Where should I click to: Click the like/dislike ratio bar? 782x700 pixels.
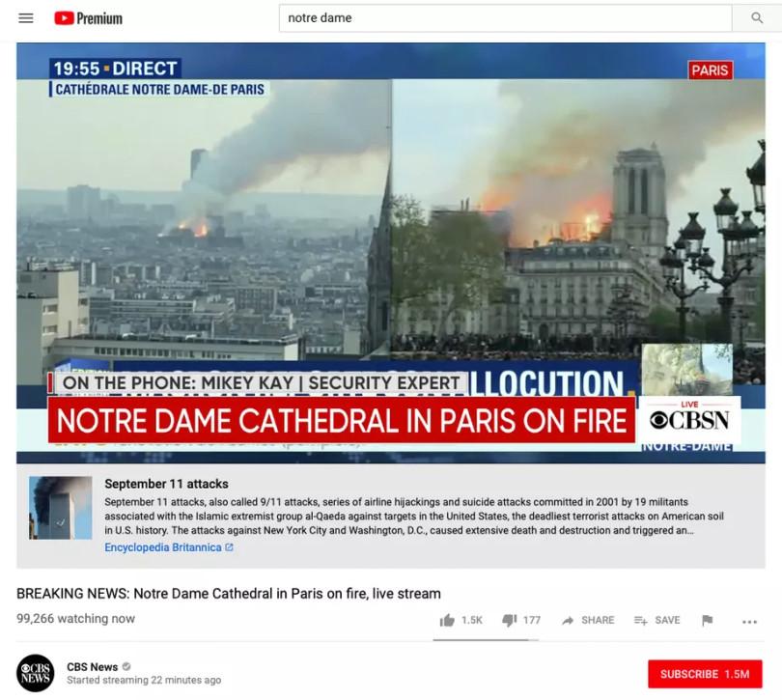pyautogui.click(x=487, y=639)
